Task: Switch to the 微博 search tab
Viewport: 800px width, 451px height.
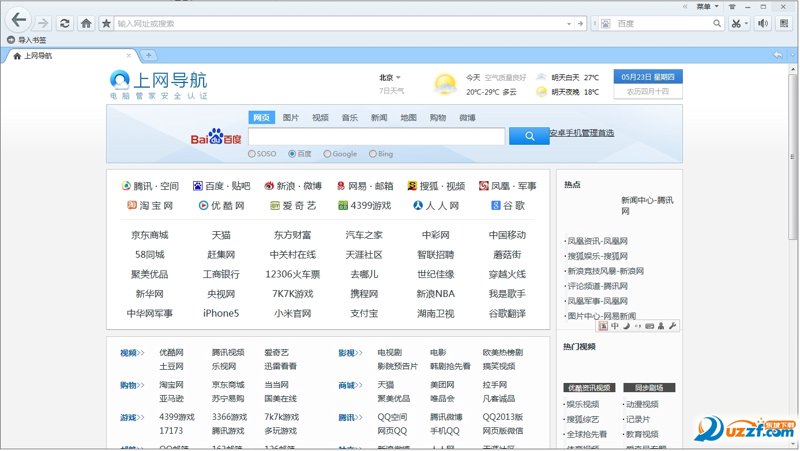Action: click(467, 117)
